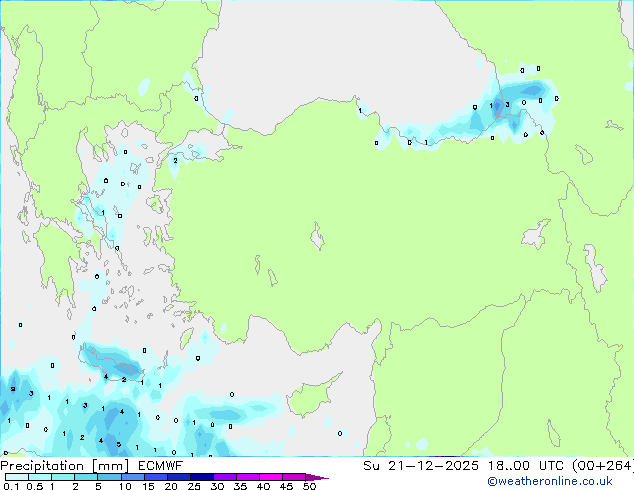Click the "40" legend scale value
The width and height of the screenshot is (634, 490).
263,486
